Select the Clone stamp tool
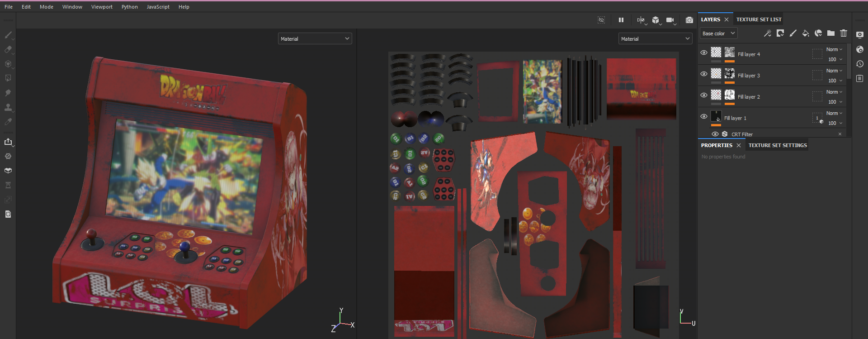Viewport: 868px width, 339px height. click(8, 107)
